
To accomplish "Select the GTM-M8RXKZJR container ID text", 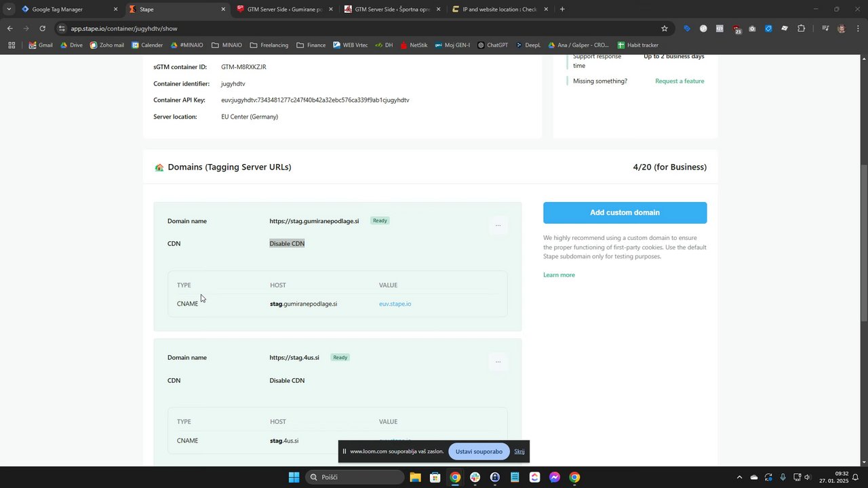I will (x=243, y=67).
